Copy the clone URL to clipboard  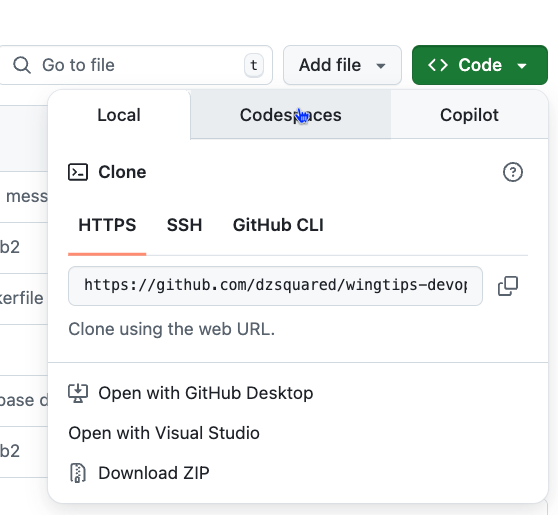(x=508, y=286)
